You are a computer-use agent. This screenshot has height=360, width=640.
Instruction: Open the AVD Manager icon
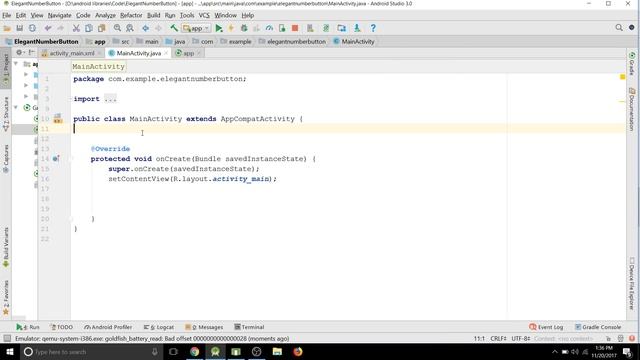pyautogui.click(x=311, y=28)
